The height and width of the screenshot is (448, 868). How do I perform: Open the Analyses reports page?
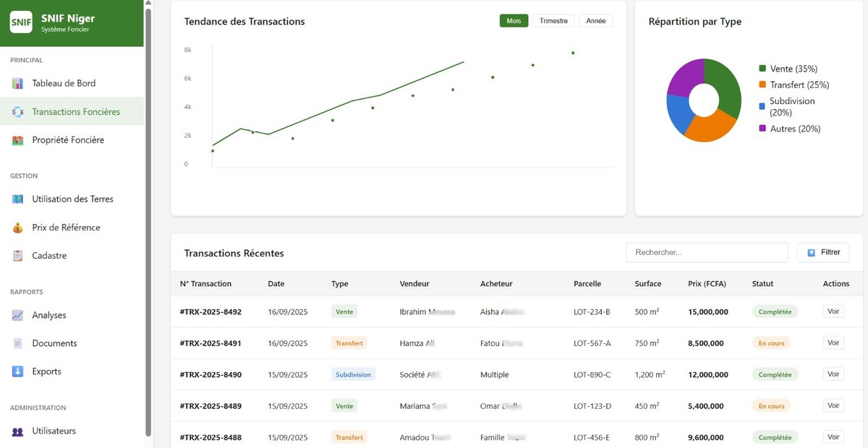(x=72, y=315)
